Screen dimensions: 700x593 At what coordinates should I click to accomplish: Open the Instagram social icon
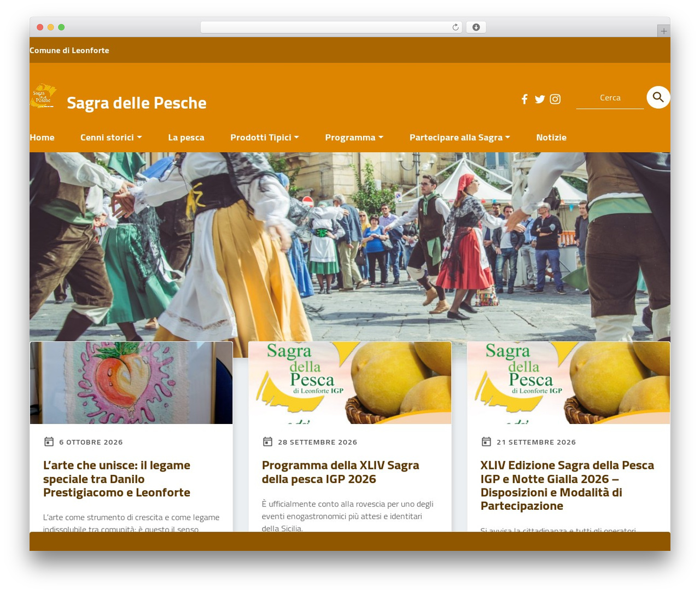click(555, 99)
